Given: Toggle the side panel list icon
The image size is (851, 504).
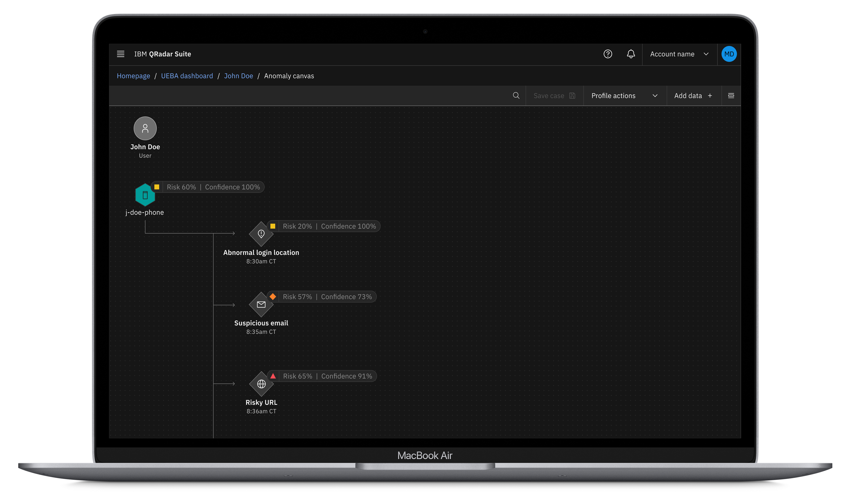Looking at the screenshot, I should tap(731, 96).
